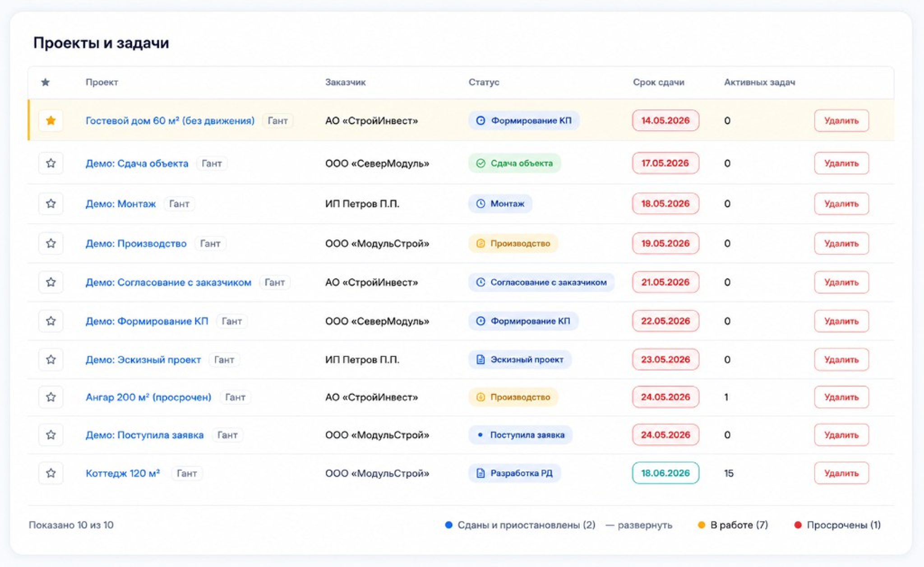Click the green check icon in the Сдача объекта status badge
Image resolution: width=924 pixels, height=567 pixels.
(480, 163)
